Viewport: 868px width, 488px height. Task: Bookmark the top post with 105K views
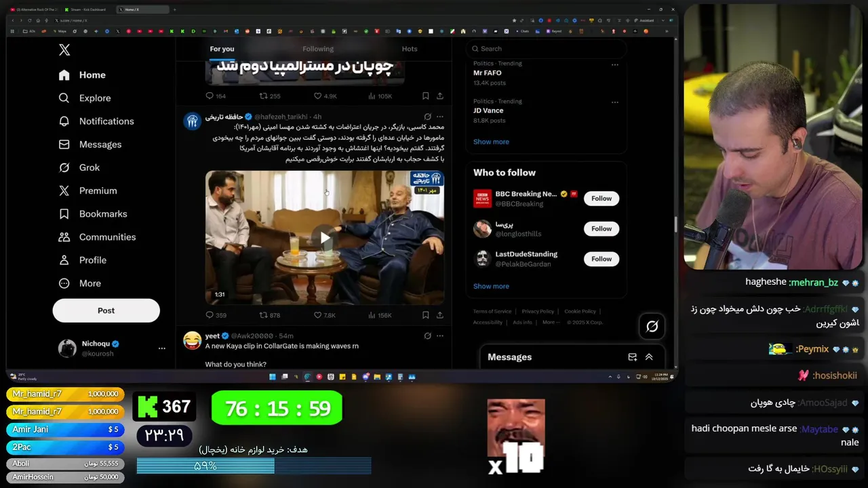coord(425,96)
